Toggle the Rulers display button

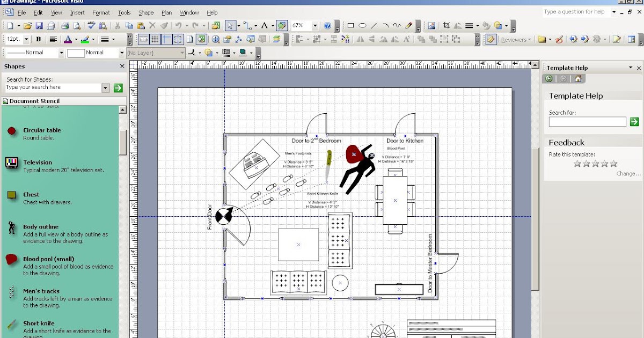click(x=143, y=39)
